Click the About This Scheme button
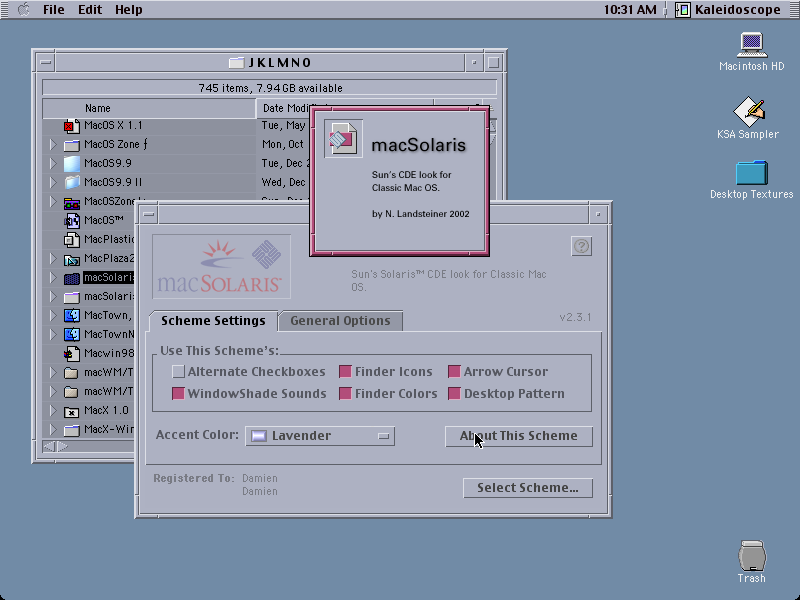Screen dimensions: 800x600 point(519,436)
